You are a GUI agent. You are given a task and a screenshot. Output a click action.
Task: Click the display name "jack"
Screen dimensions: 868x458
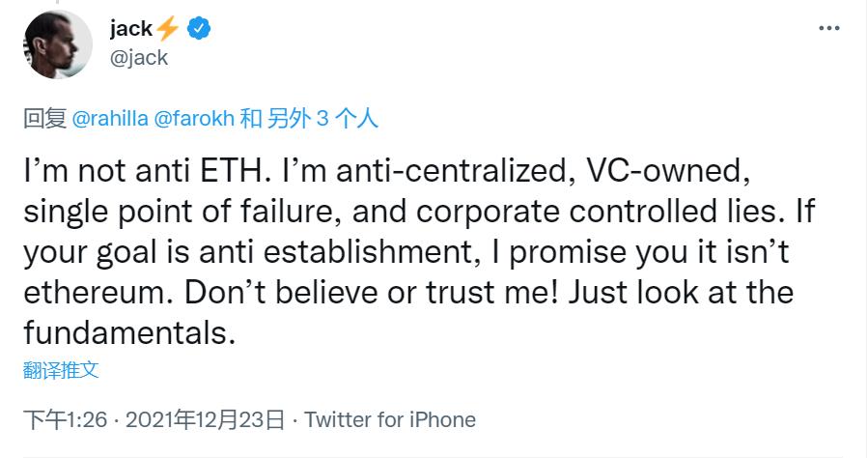point(130,29)
